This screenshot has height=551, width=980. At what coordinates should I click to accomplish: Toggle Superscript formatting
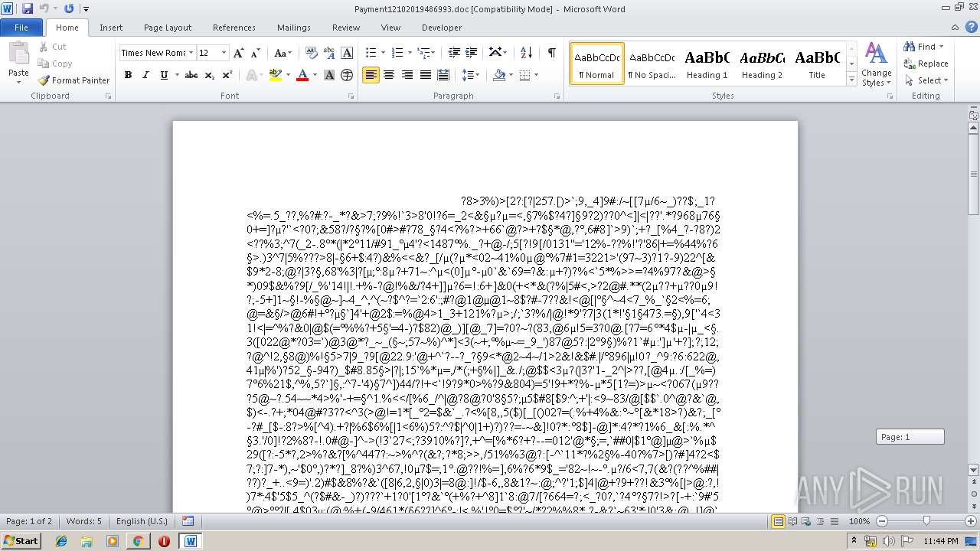pos(227,75)
